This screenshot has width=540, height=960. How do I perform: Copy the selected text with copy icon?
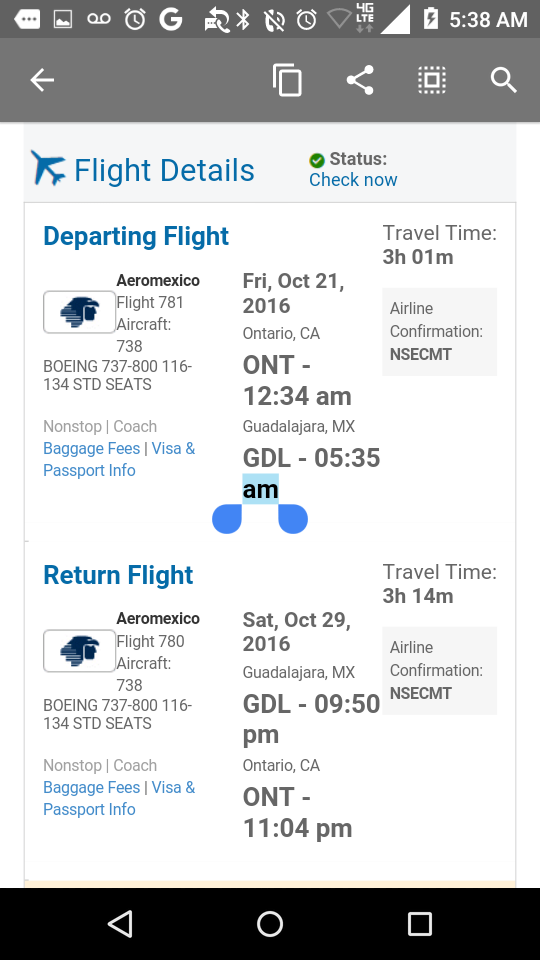(287, 80)
